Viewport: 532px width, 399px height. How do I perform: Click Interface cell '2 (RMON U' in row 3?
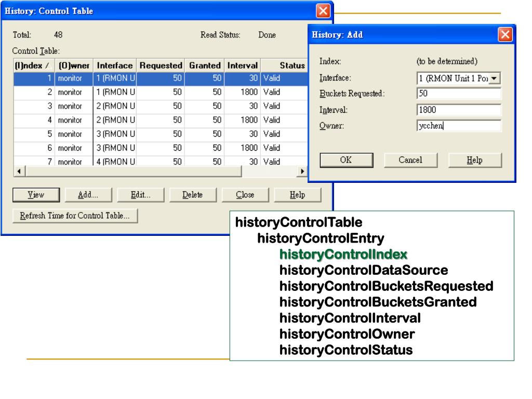[x=115, y=106]
